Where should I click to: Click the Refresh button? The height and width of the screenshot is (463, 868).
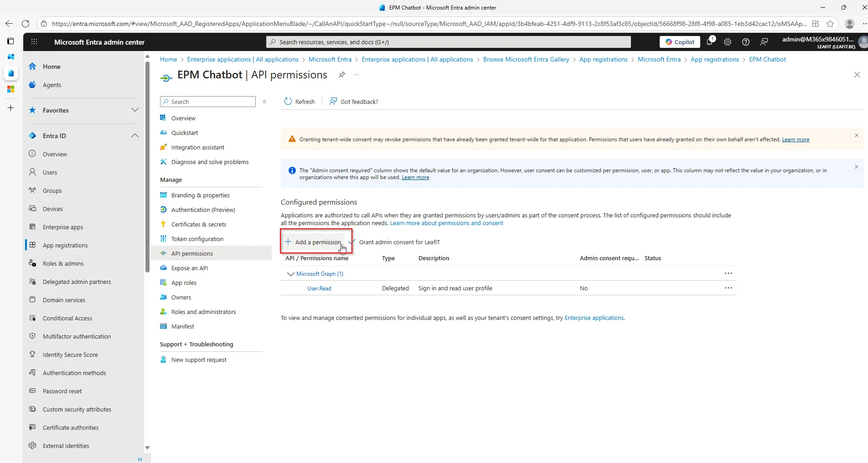point(300,102)
